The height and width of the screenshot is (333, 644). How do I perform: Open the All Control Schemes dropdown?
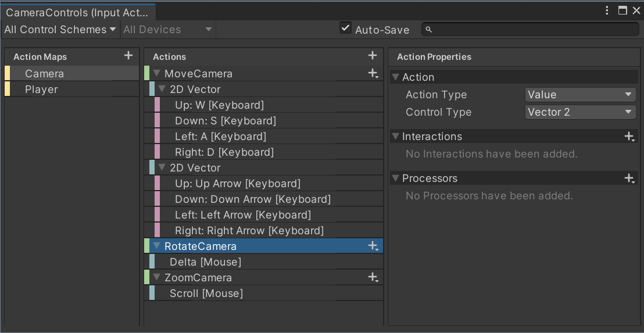pyautogui.click(x=60, y=30)
